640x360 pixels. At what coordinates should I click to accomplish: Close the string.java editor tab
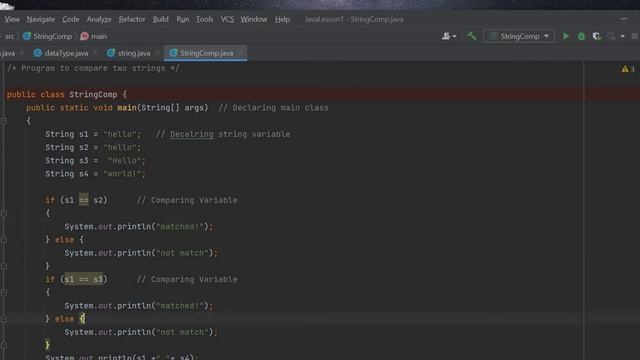(157, 53)
